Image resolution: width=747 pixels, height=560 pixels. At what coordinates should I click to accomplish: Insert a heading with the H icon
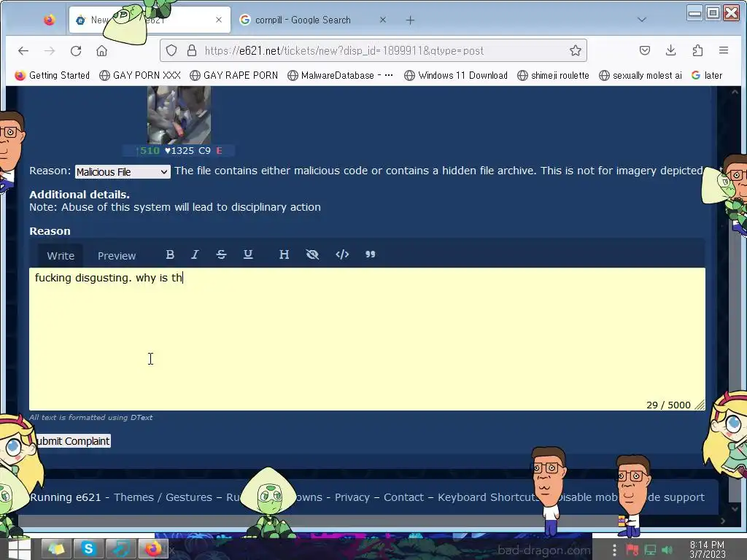pos(284,254)
